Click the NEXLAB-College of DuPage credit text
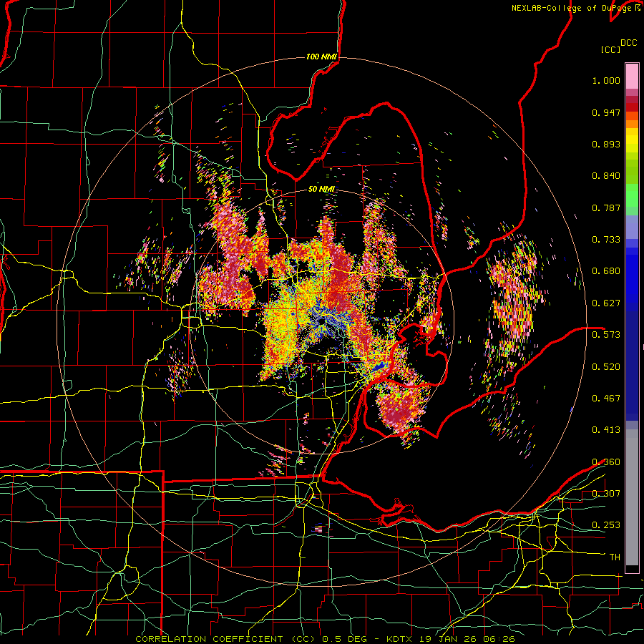 click(572, 8)
